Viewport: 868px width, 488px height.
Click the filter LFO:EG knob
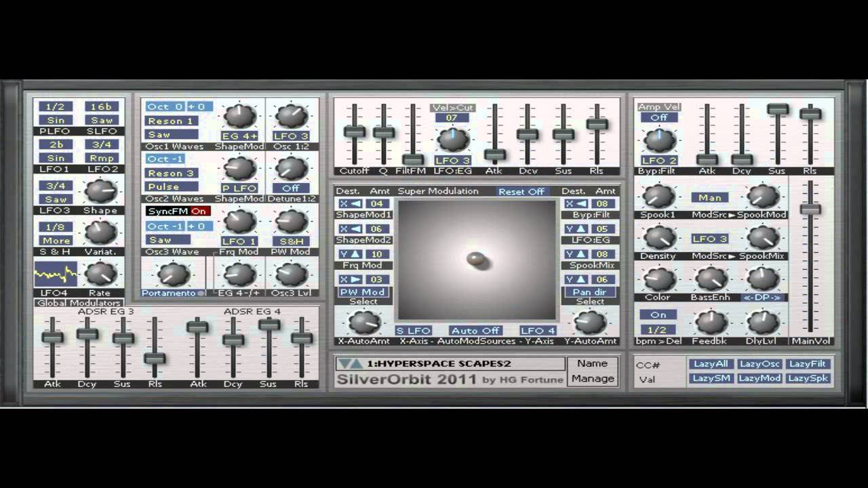pyautogui.click(x=452, y=139)
